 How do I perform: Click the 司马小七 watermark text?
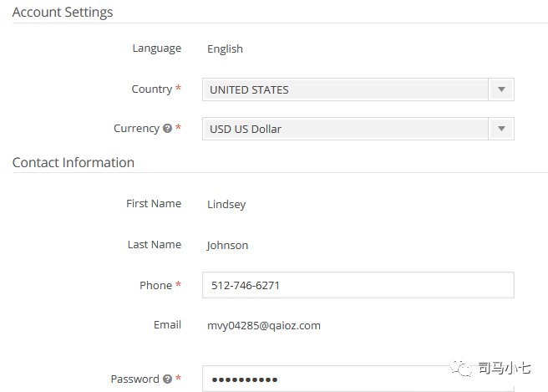[504, 368]
